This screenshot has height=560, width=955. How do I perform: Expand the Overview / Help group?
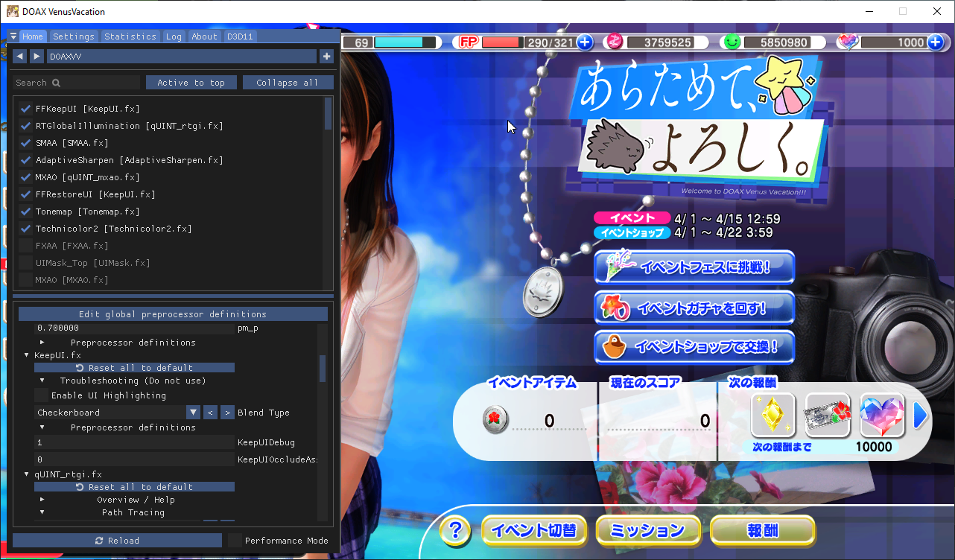coord(42,500)
